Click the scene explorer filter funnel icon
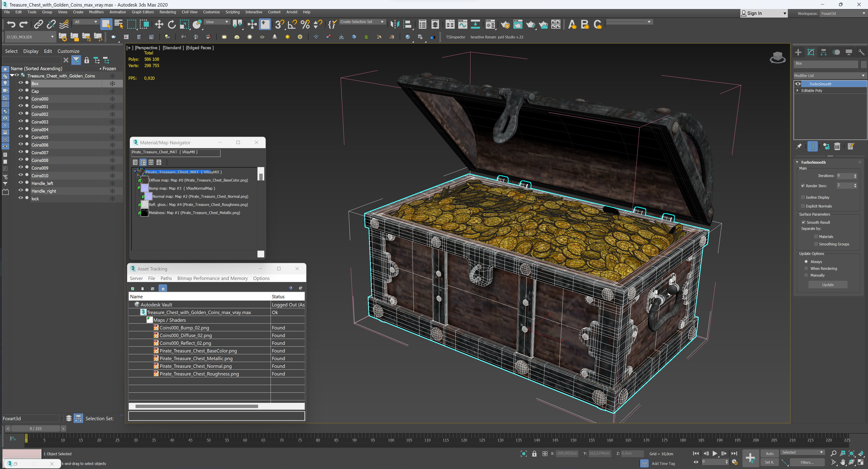This screenshot has height=469, width=868. [77, 60]
